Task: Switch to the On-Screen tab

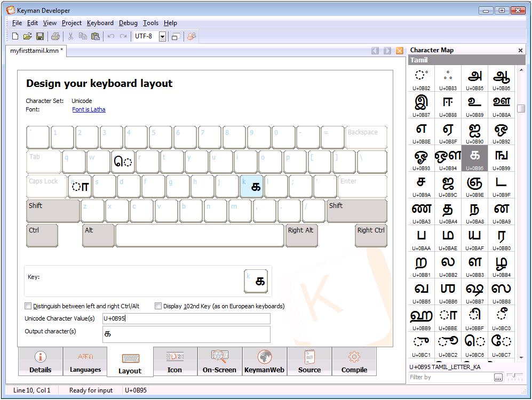Action: pyautogui.click(x=219, y=362)
